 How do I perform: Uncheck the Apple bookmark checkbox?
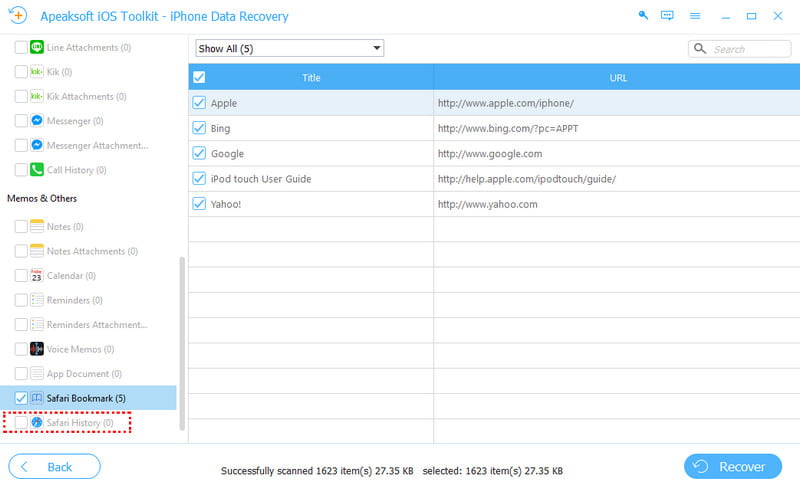pyautogui.click(x=199, y=103)
